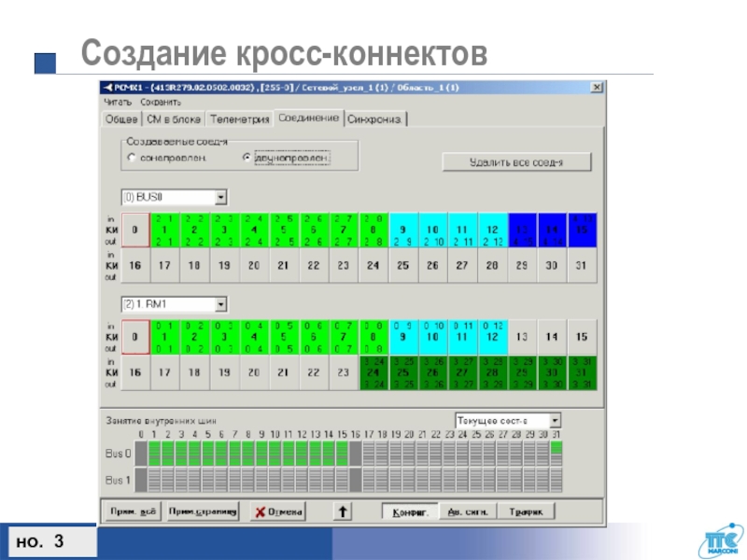747x560 pixels.
Task: Select channel 16 cell in RM1 grid
Action: (135, 372)
